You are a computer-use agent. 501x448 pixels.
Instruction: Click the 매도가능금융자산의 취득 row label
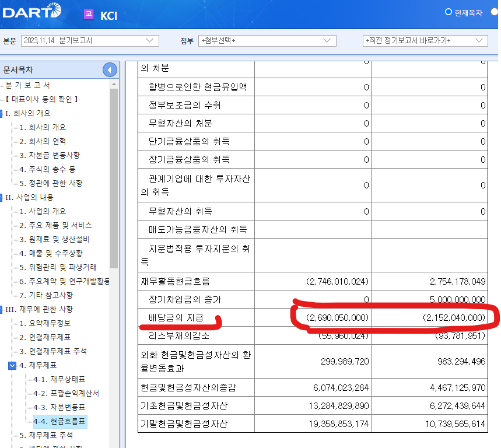[198, 229]
